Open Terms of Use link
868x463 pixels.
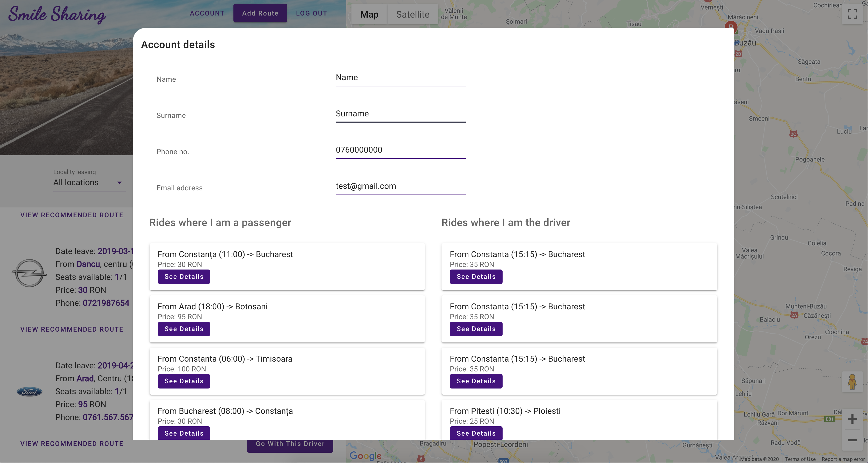pyautogui.click(x=800, y=459)
